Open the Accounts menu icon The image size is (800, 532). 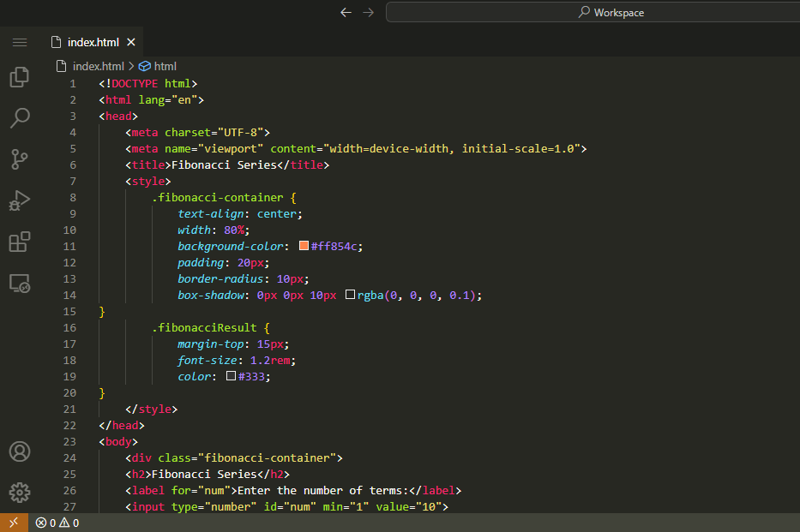pos(19,451)
